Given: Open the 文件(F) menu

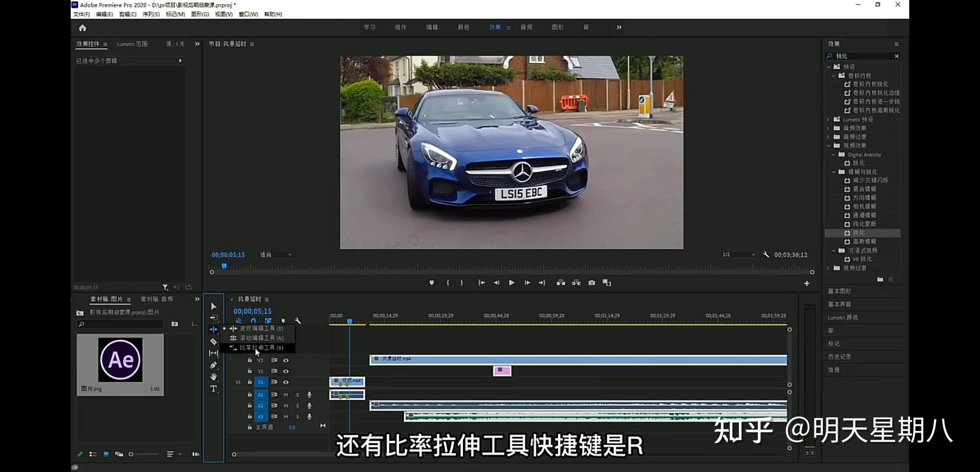Looking at the screenshot, I should coord(81,14).
